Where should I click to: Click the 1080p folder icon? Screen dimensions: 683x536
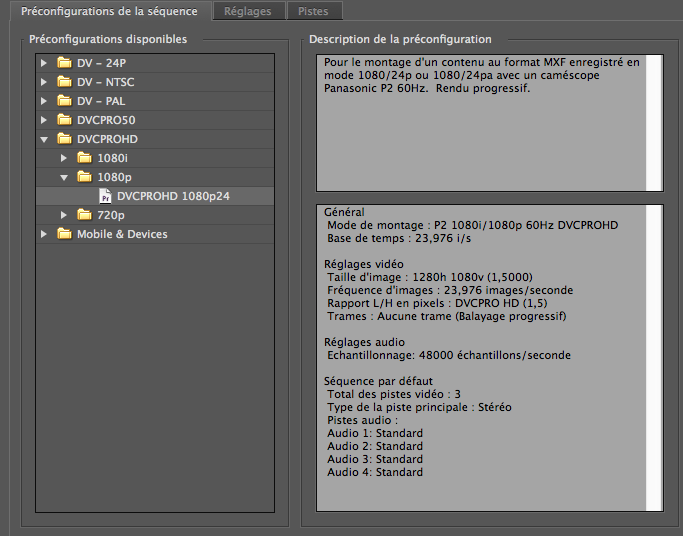[x=85, y=176]
